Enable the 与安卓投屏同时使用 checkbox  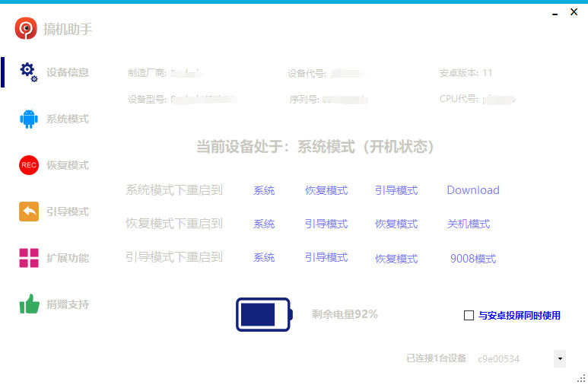click(469, 315)
